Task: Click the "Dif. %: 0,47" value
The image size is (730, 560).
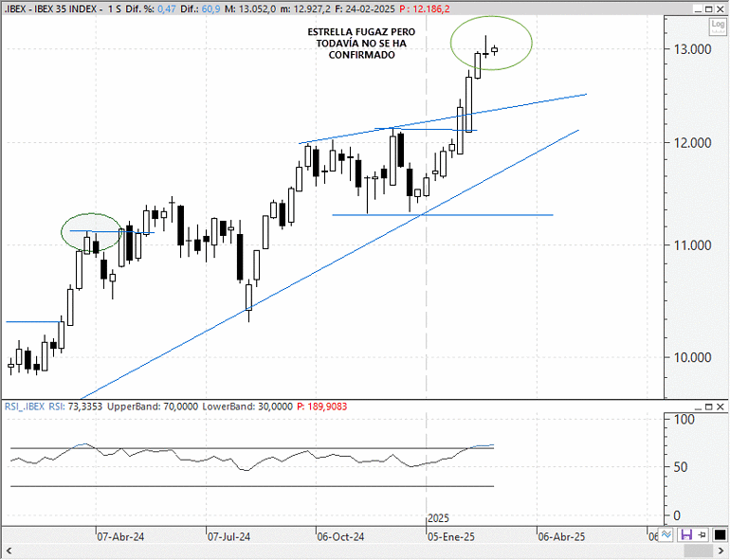Action: point(151,9)
